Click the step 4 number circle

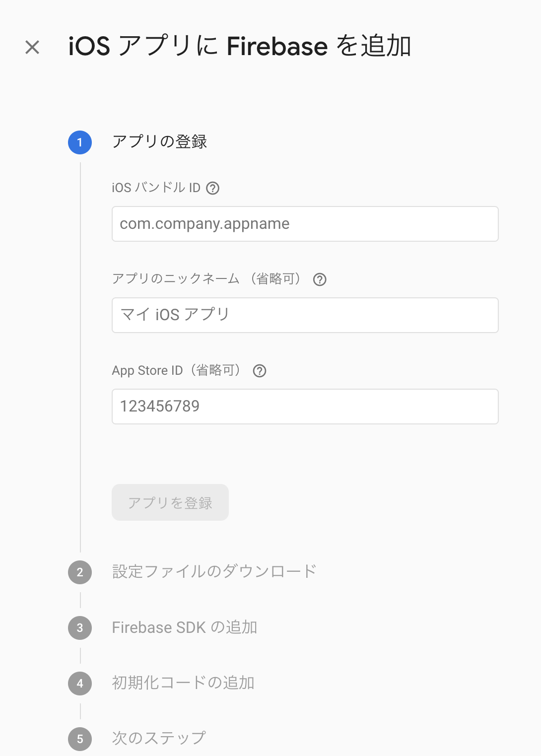coord(80,684)
